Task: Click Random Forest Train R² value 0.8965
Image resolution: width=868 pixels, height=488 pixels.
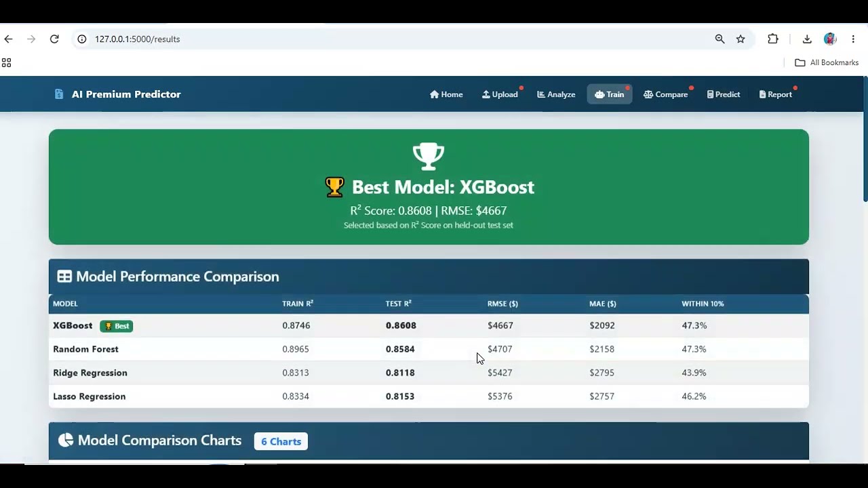Action: tap(296, 349)
